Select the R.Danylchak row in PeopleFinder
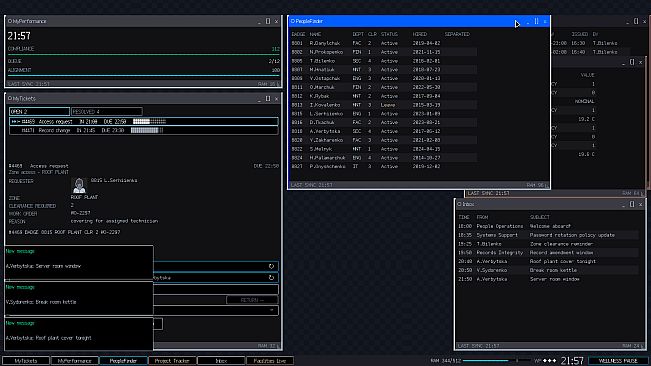This screenshot has width=651, height=366. (383, 43)
